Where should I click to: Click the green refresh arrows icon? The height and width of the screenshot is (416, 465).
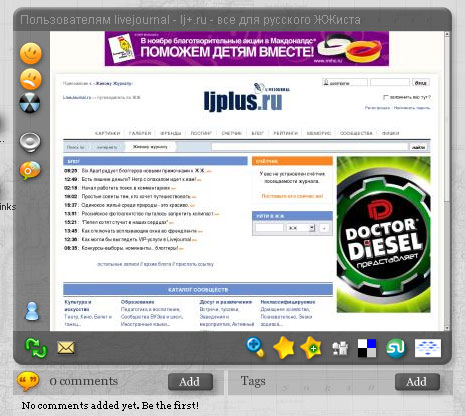click(36, 348)
